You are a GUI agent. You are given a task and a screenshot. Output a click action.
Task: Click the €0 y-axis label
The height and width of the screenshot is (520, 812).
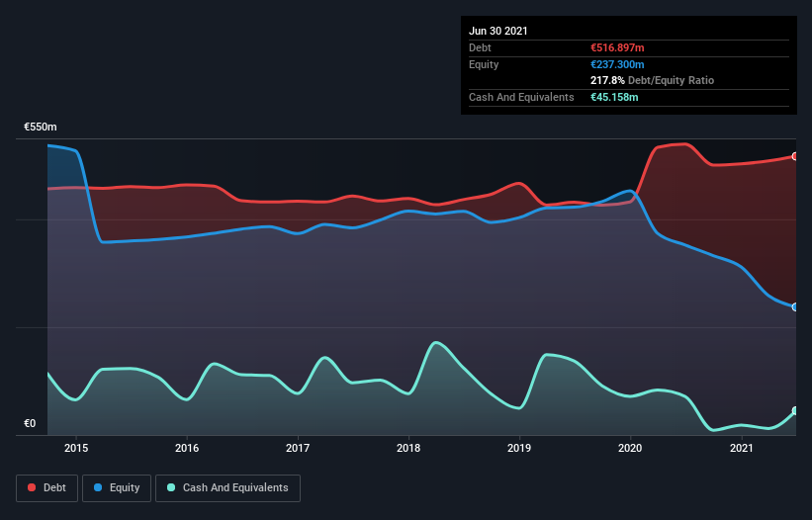(x=30, y=423)
